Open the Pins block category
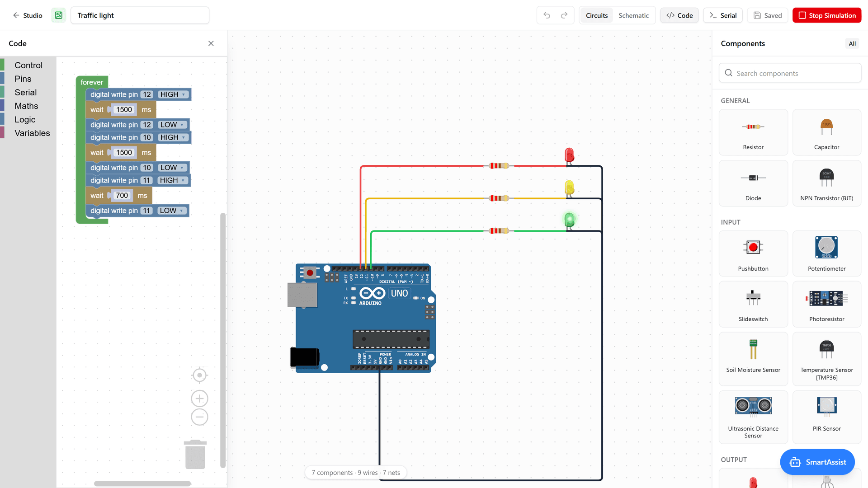 point(28,79)
